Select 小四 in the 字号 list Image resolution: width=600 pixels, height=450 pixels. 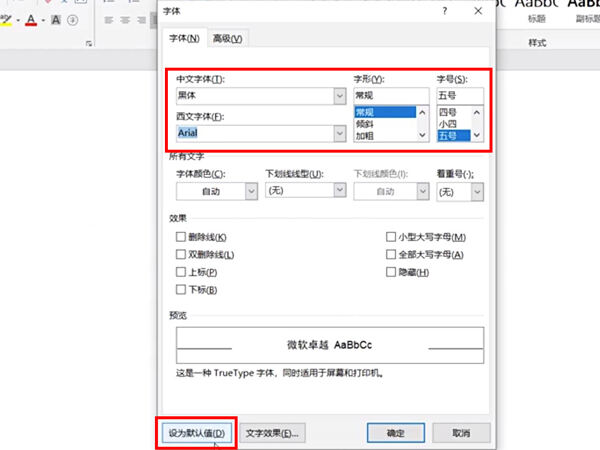[454, 124]
